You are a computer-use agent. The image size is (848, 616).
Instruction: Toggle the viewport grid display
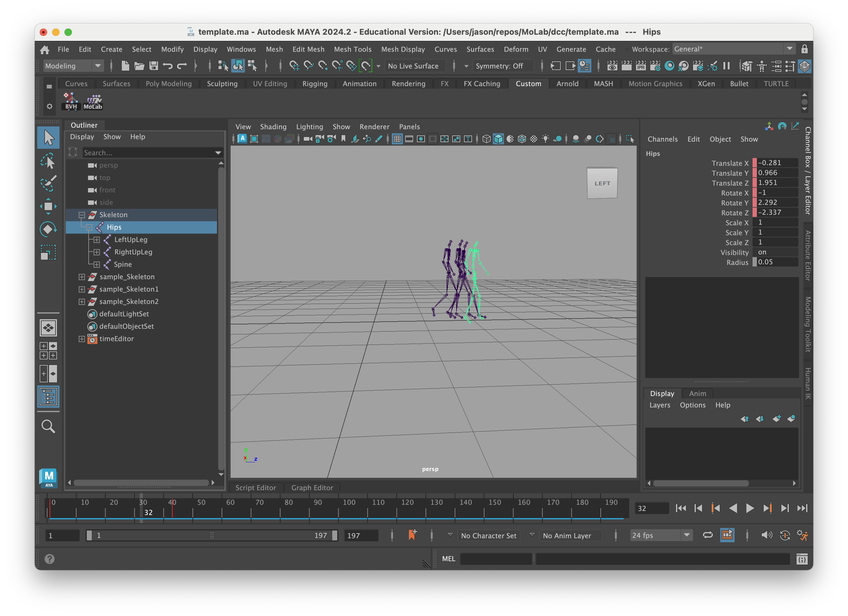point(397,139)
